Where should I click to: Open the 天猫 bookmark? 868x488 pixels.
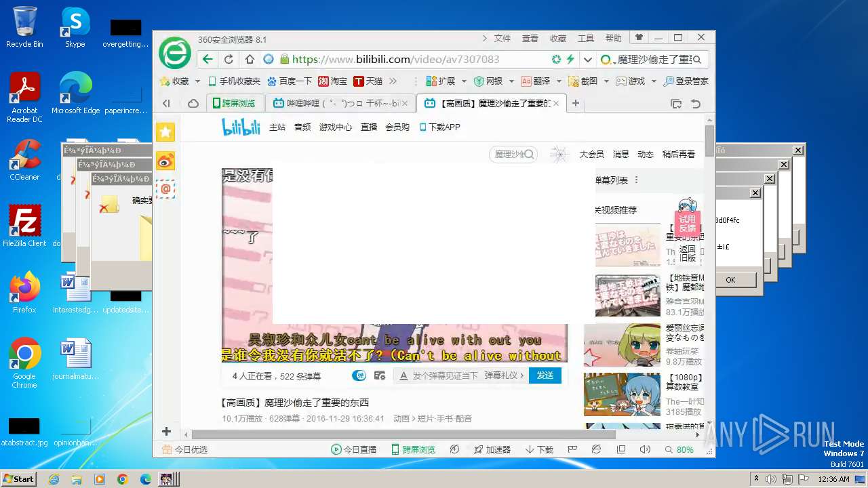[x=368, y=81]
